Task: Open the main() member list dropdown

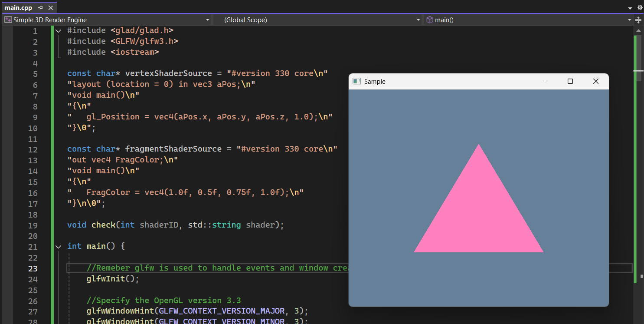Action: [629, 20]
